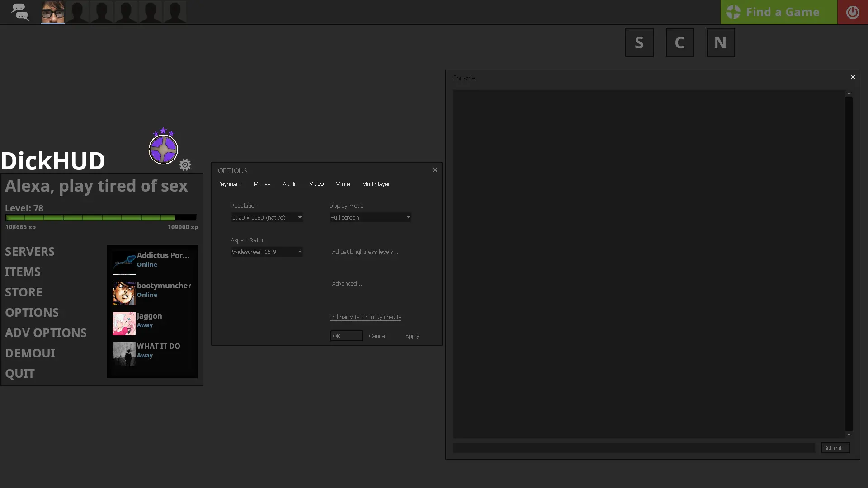Click the power quit icon top right
868x488 pixels.
[852, 12]
